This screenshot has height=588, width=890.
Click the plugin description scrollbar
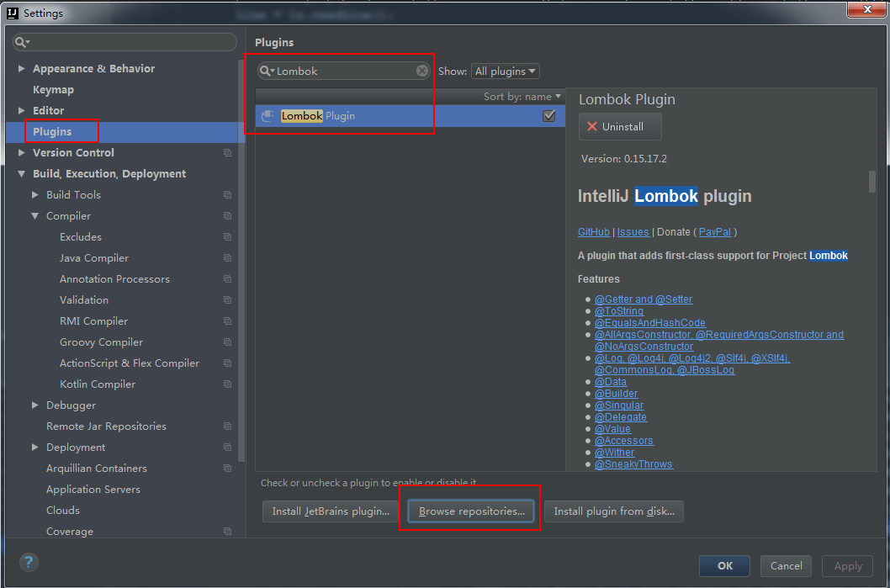[872, 182]
